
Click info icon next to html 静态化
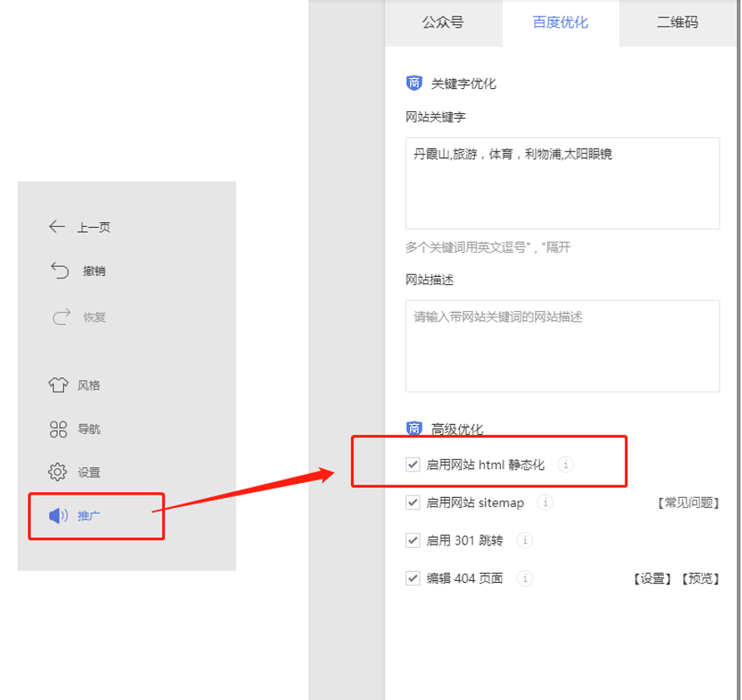point(565,465)
